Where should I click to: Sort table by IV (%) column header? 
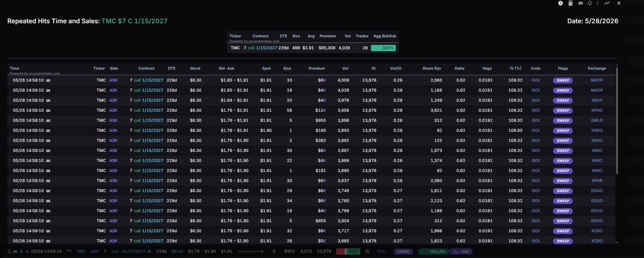514,69
